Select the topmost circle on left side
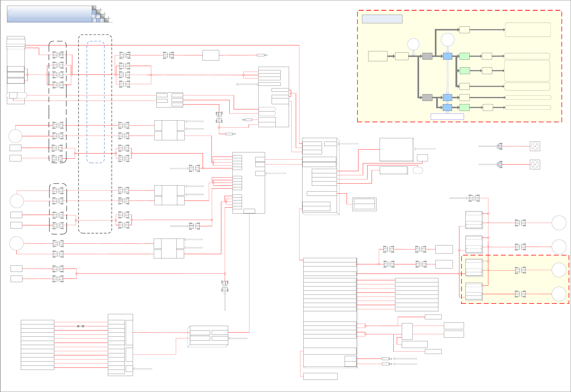Screen dimensions: 571x392 click(15, 136)
